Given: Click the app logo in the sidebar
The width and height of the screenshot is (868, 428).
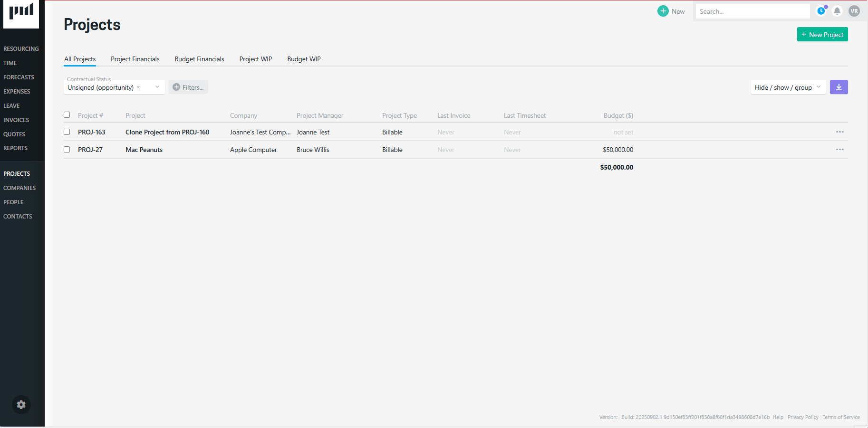Looking at the screenshot, I should tap(21, 12).
